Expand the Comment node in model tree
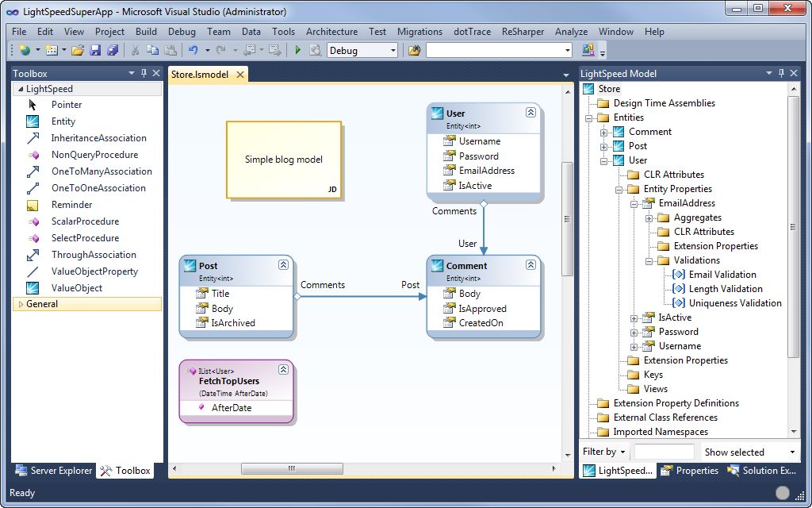 604,132
